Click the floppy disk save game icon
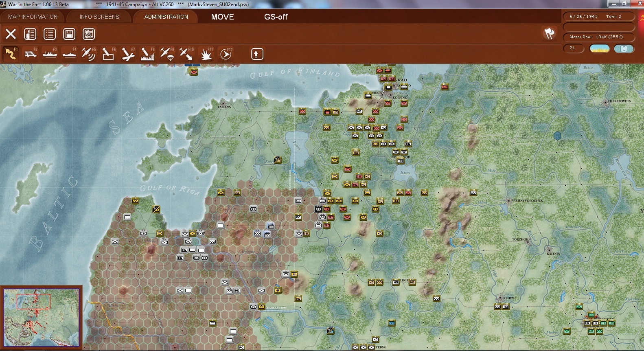Viewport: 644px width, 351px height. pos(69,34)
